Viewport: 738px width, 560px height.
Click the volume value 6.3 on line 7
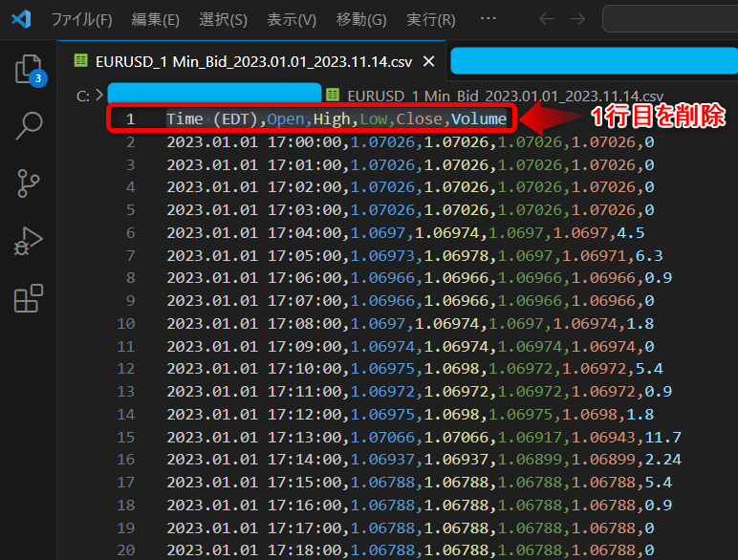tap(649, 256)
